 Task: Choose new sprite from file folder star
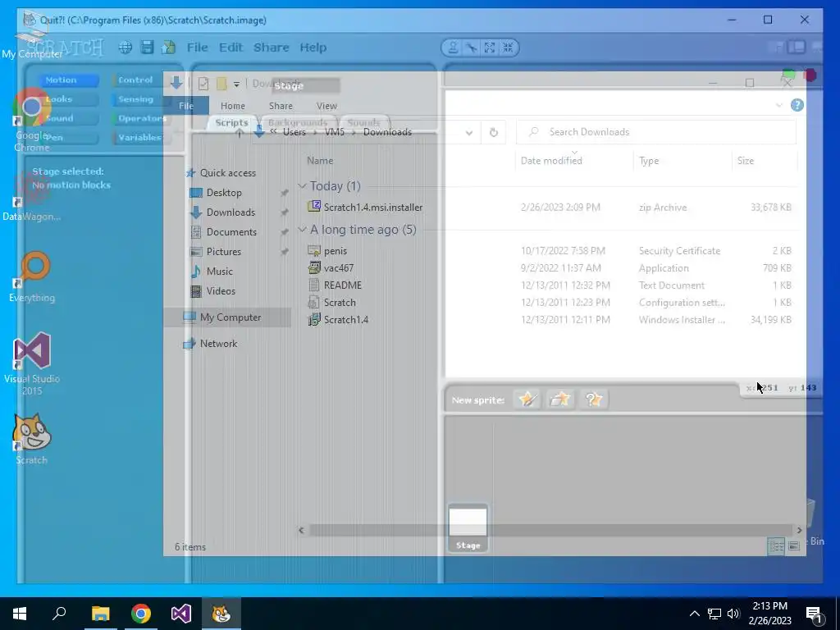point(559,399)
